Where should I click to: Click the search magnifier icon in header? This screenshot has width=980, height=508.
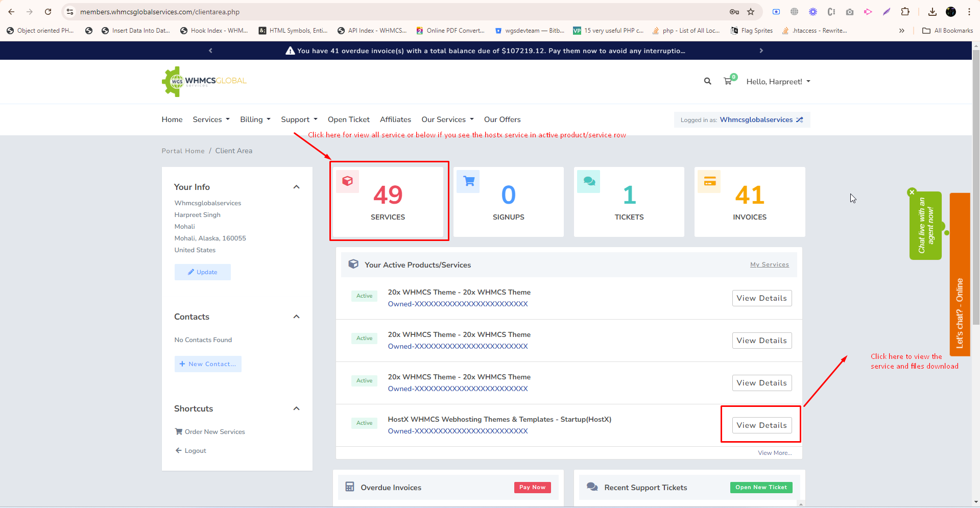(707, 81)
